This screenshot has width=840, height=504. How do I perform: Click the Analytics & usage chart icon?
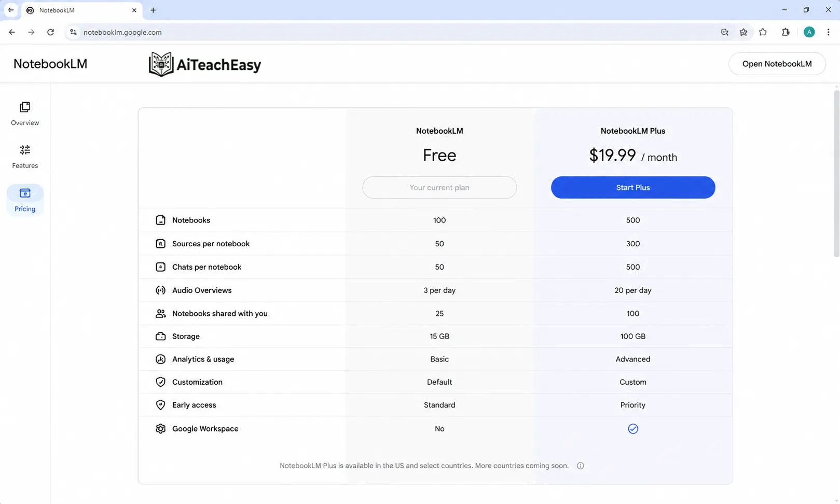click(x=160, y=359)
